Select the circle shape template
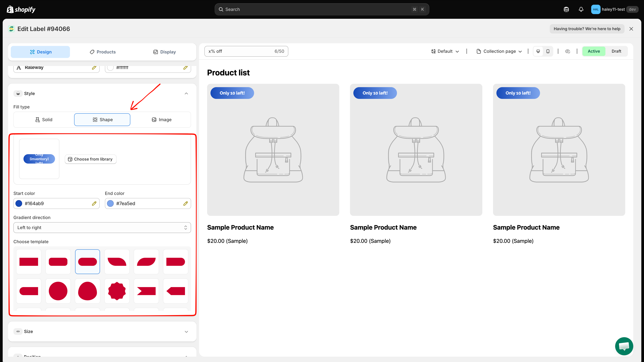The image size is (644, 362). pyautogui.click(x=58, y=291)
